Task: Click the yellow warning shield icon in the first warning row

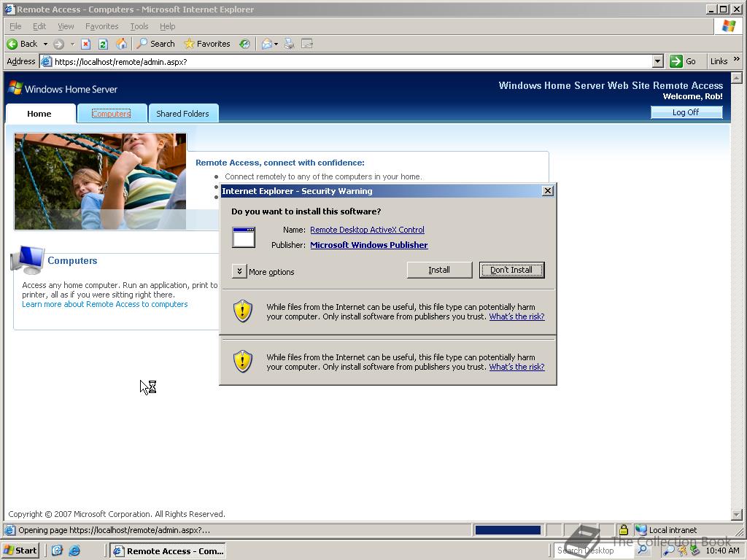Action: point(242,311)
